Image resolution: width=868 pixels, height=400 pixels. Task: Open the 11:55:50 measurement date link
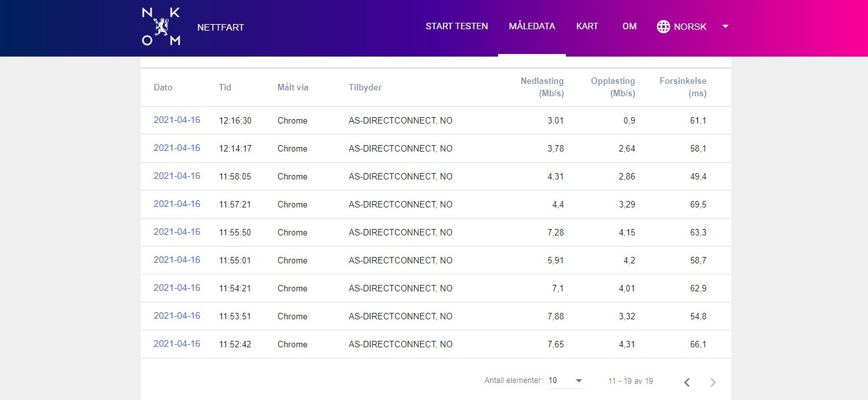(x=177, y=232)
